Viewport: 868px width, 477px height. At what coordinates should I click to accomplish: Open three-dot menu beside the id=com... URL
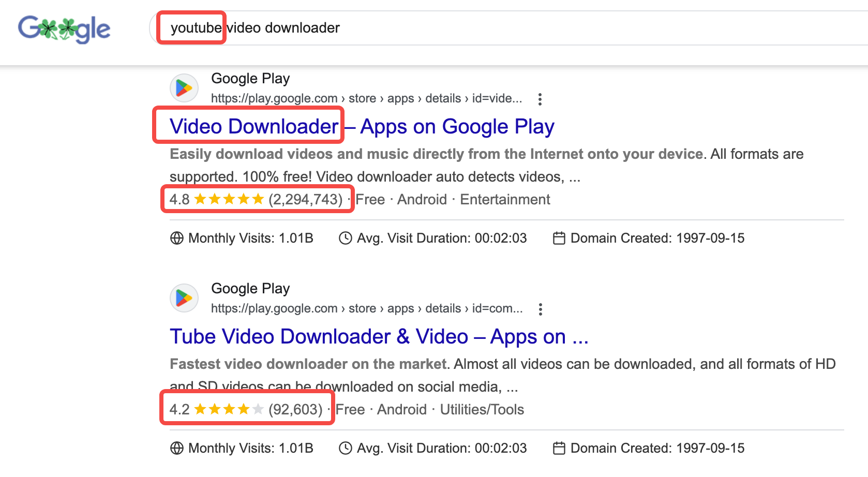coord(541,309)
